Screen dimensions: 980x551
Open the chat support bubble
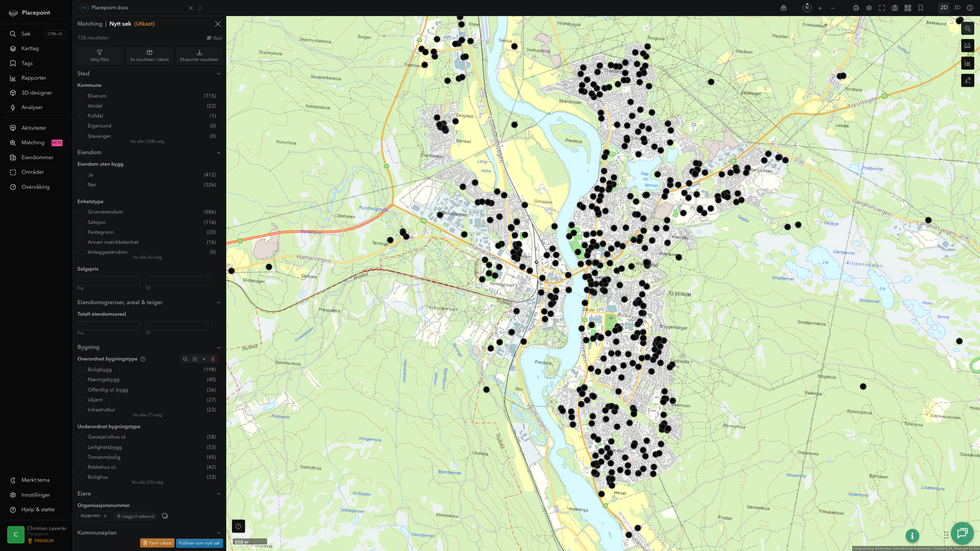coord(962,533)
